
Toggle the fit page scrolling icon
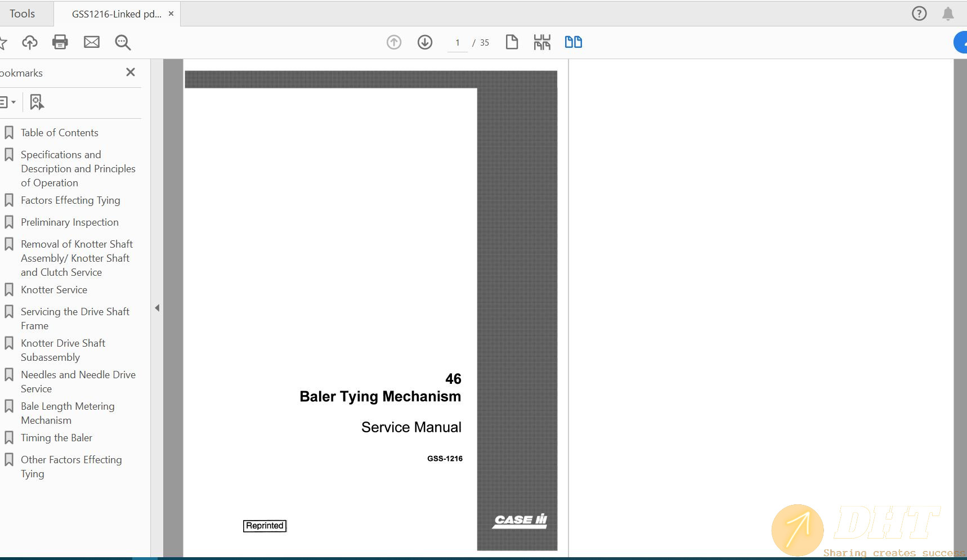coord(542,42)
